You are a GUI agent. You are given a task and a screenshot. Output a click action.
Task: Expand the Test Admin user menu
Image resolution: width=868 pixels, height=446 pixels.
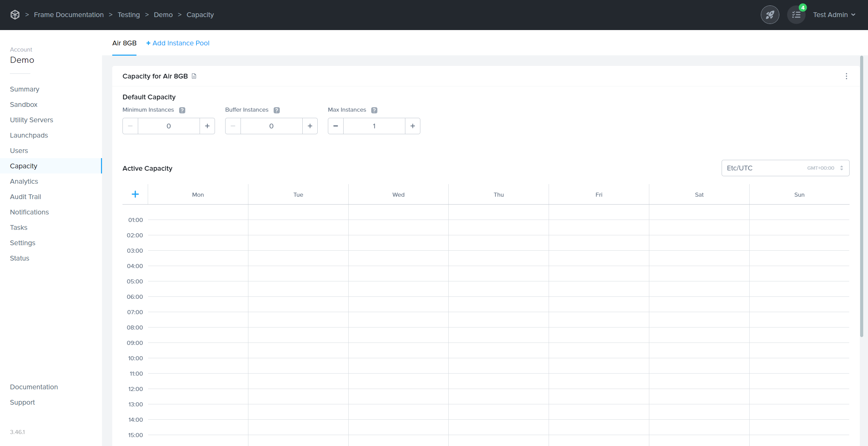click(x=834, y=15)
